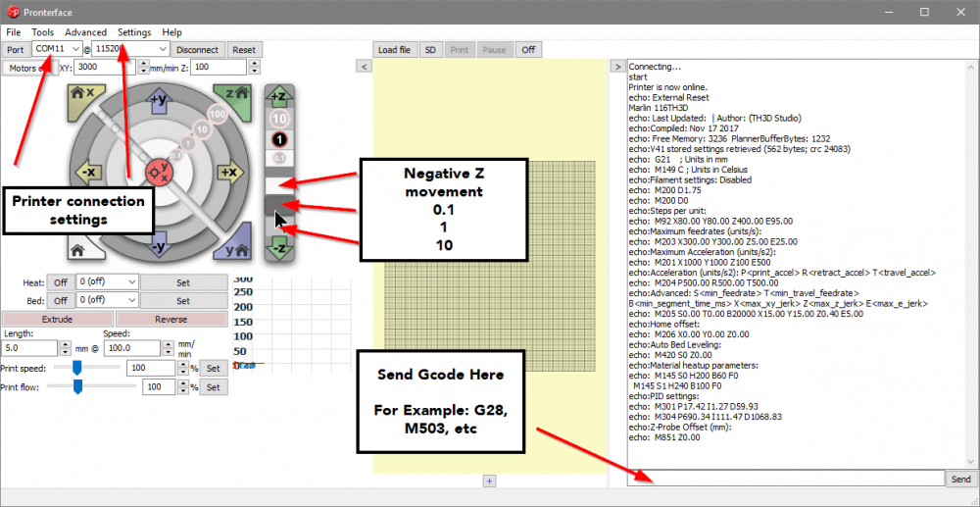Toggle Bed heater Off button
This screenshot has height=507, width=980.
pos(61,300)
